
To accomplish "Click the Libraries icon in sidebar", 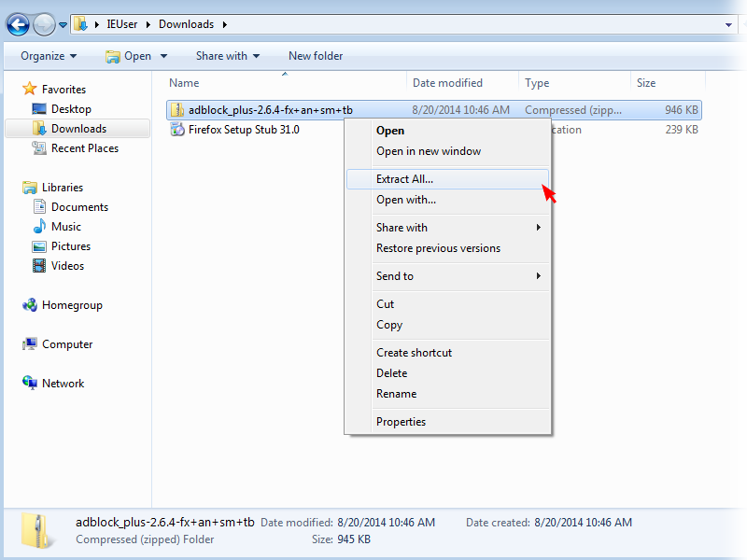I will coord(30,188).
